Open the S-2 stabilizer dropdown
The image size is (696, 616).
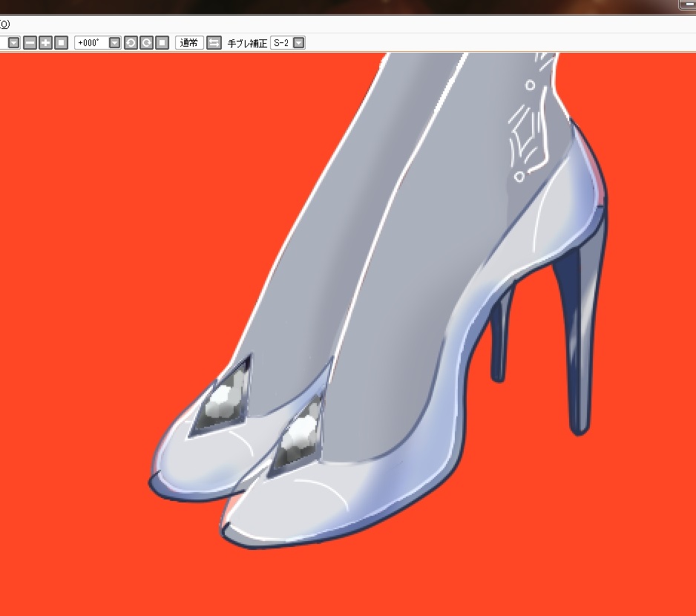(298, 43)
